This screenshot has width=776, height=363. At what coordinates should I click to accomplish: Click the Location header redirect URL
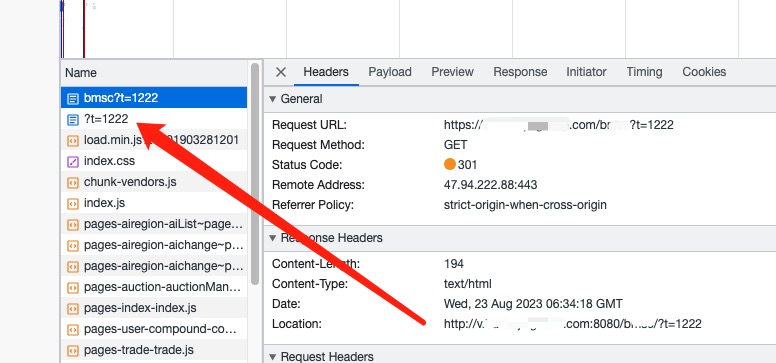pos(573,324)
